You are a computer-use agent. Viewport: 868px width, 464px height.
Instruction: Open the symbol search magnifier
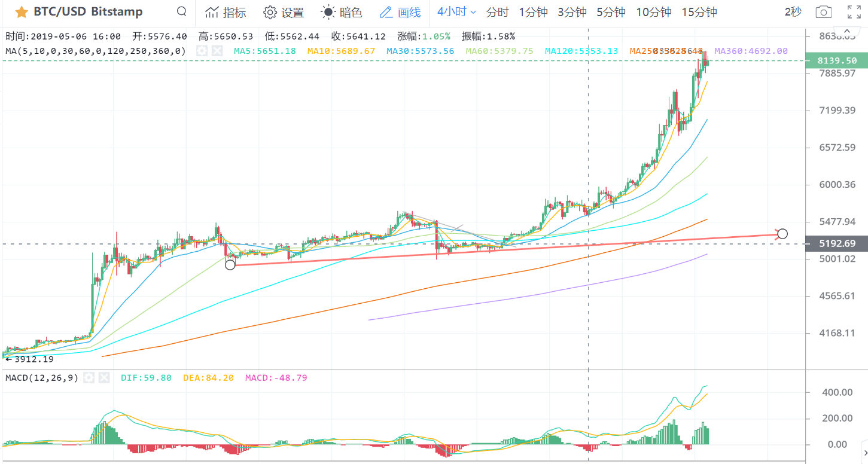point(182,12)
